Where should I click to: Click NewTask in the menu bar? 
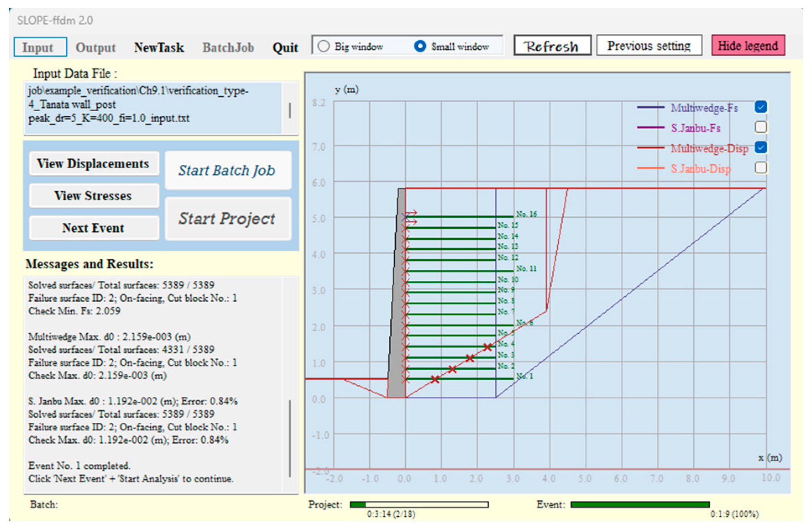click(x=159, y=47)
